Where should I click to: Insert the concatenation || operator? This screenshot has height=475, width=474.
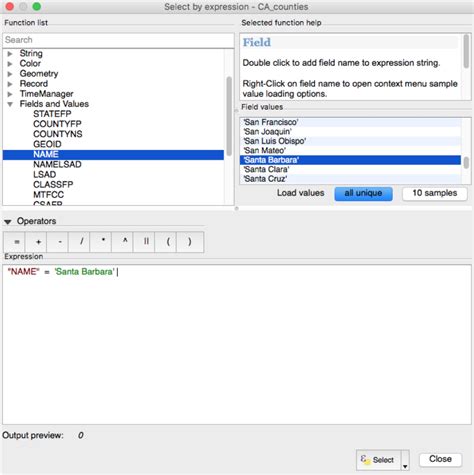click(144, 242)
